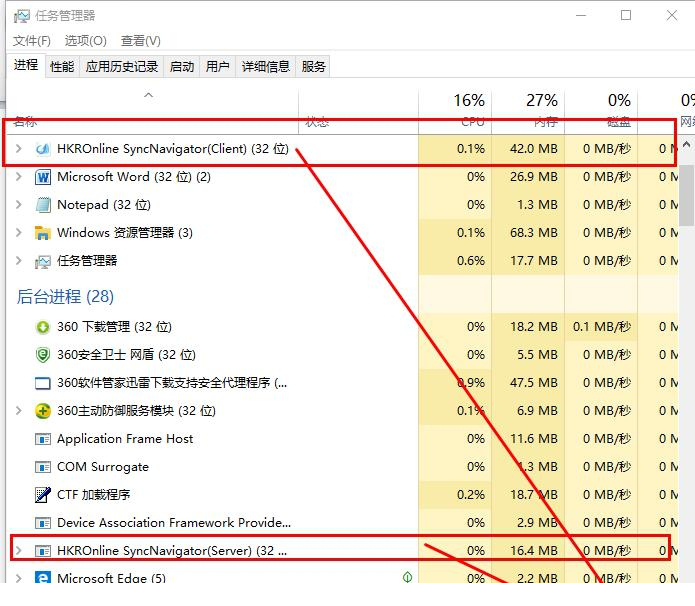Click the green leaf suspended status icon

click(x=407, y=577)
